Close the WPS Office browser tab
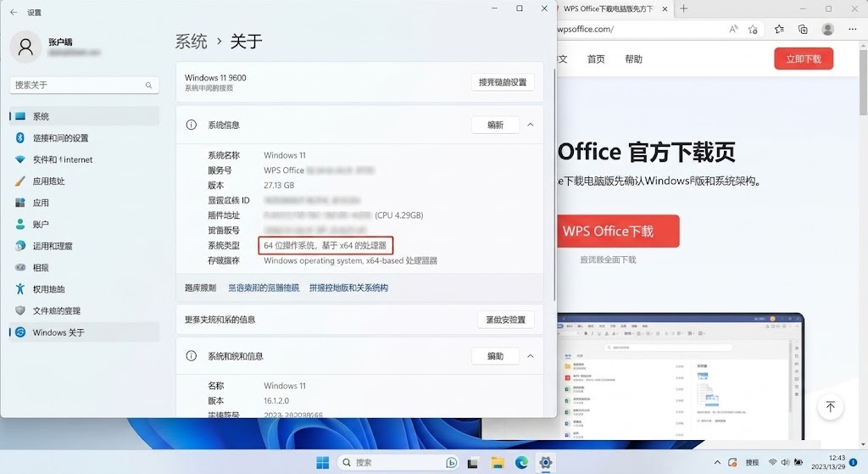The image size is (868, 474). 665,8
